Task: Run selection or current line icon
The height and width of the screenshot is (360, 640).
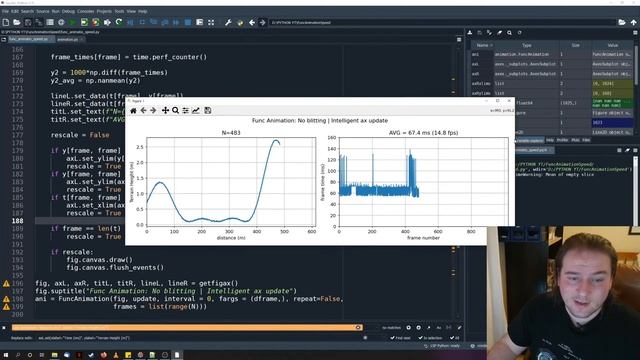Action: tap(107, 22)
